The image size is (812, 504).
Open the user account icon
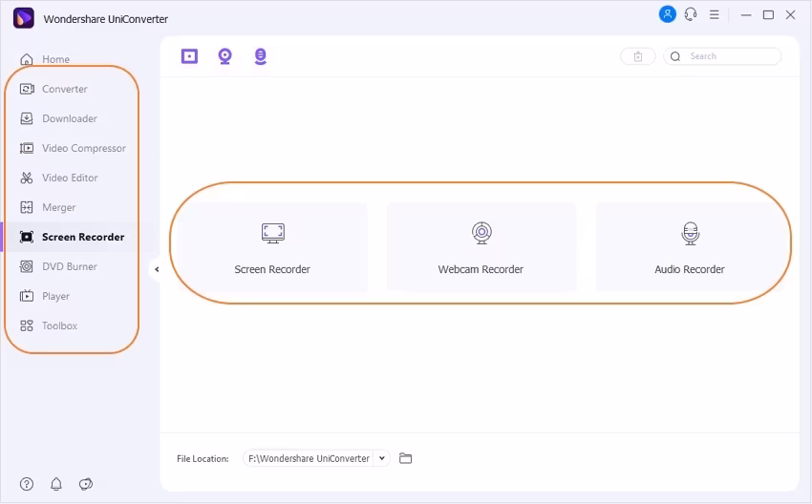point(667,14)
